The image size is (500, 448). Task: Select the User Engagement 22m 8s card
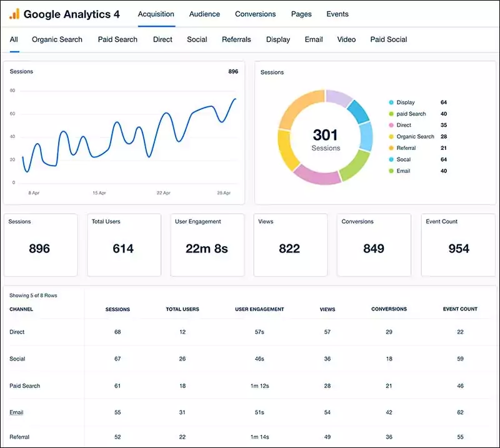pyautogui.click(x=207, y=244)
